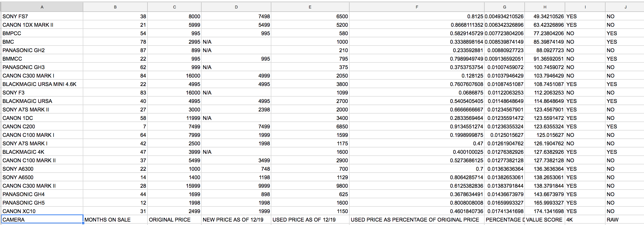Viewport: 644px width, 225px height.
Task: Select the PERCENTAGE D label cell in column G
Action: coord(504,220)
